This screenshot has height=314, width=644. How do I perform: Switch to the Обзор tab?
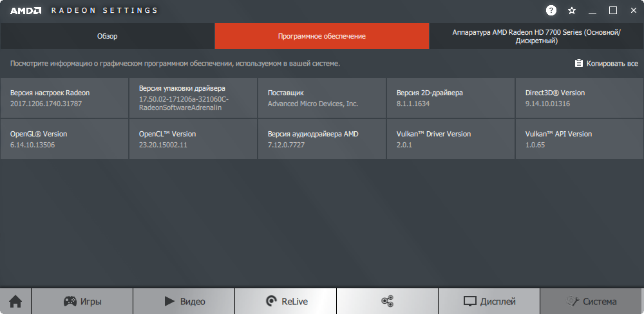pos(107,36)
